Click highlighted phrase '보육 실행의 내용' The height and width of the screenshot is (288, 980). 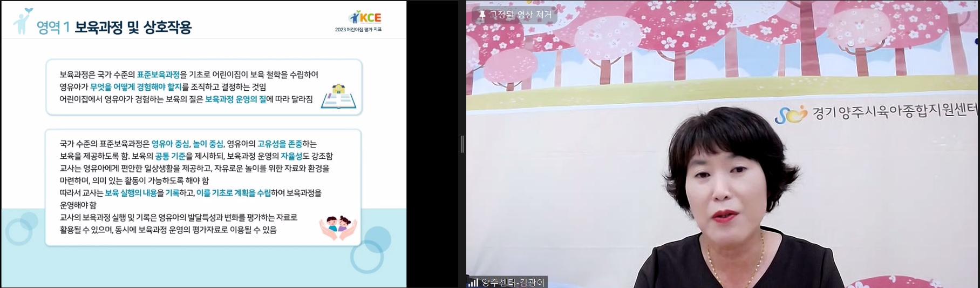131,193
